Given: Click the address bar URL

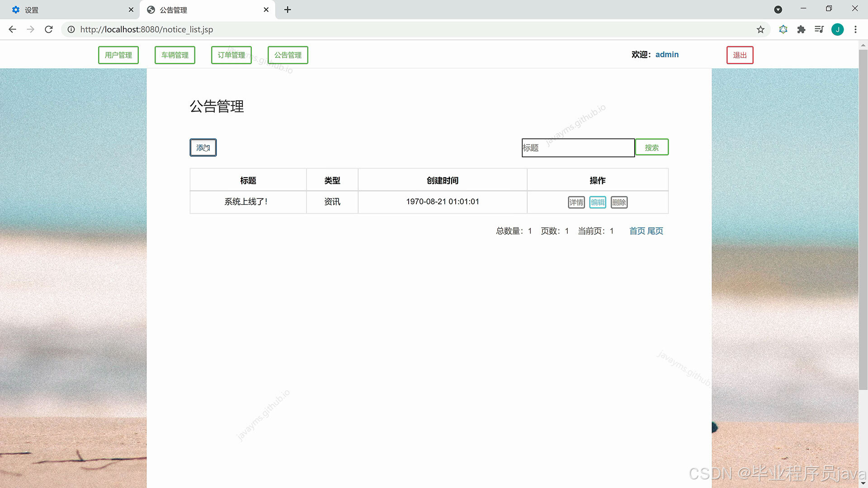Looking at the screenshot, I should pyautogui.click(x=146, y=29).
